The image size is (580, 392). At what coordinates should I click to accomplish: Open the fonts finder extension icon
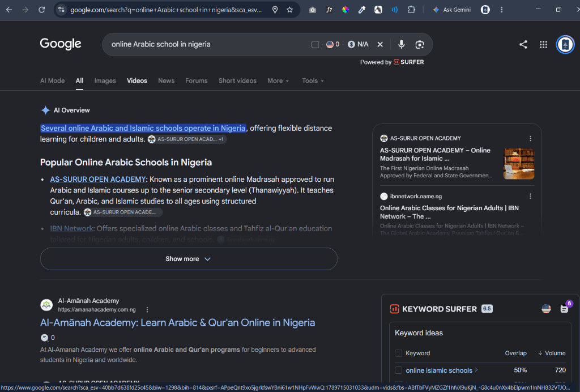coord(329,10)
